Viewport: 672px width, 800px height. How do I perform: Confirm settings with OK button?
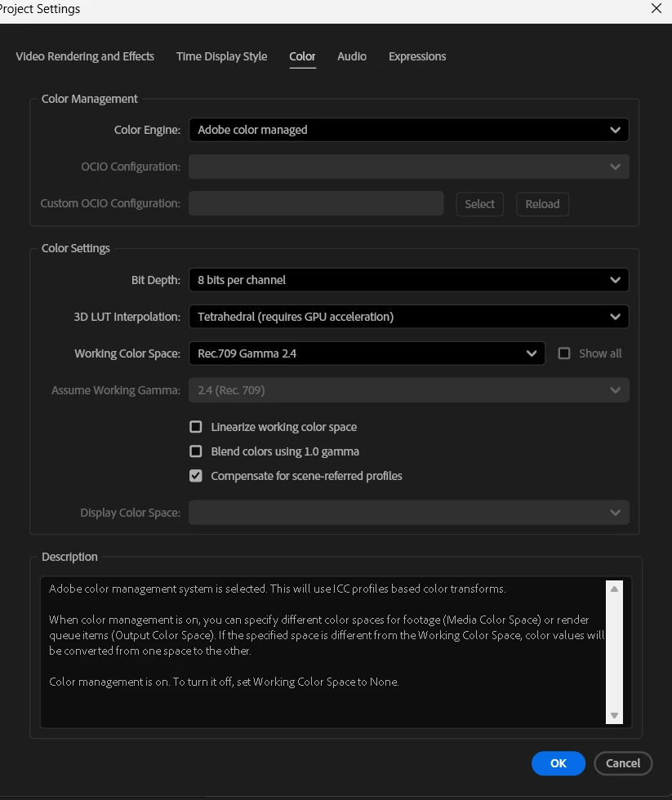[559, 763]
